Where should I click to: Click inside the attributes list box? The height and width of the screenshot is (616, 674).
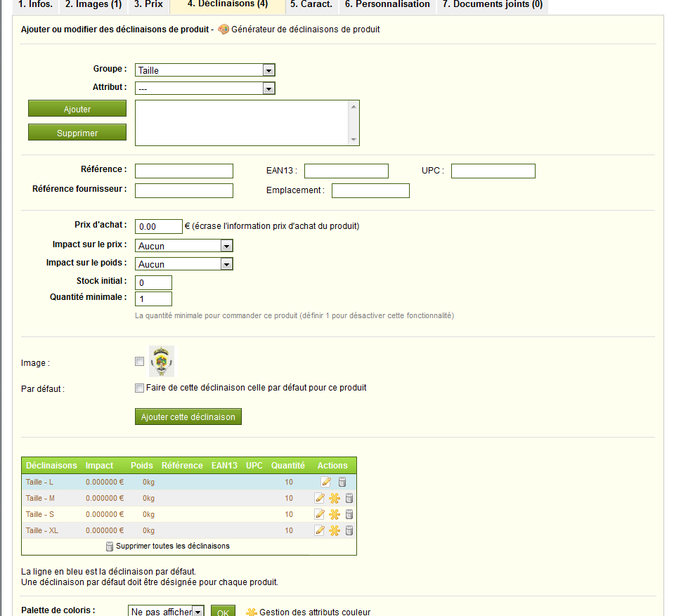point(242,124)
